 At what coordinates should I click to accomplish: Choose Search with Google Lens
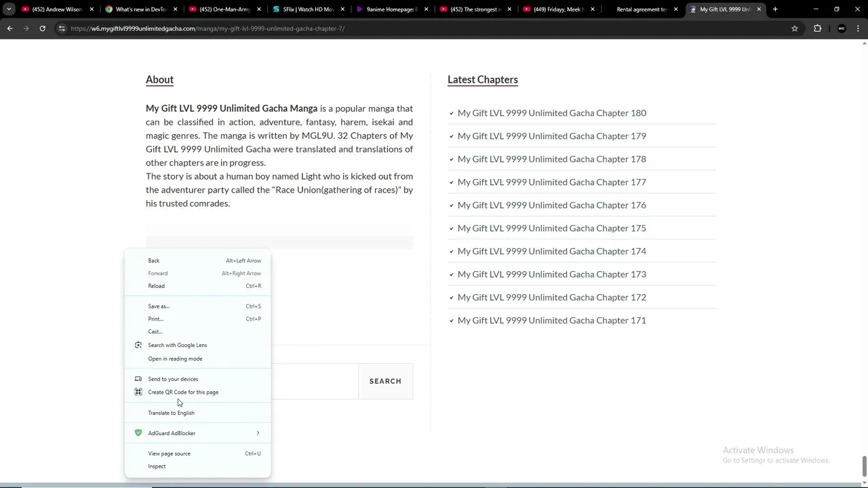point(197,345)
